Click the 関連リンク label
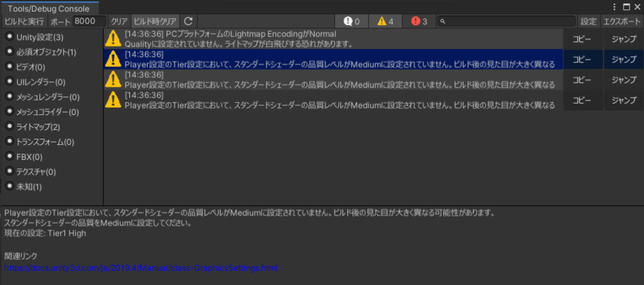644x285 pixels. 20,256
